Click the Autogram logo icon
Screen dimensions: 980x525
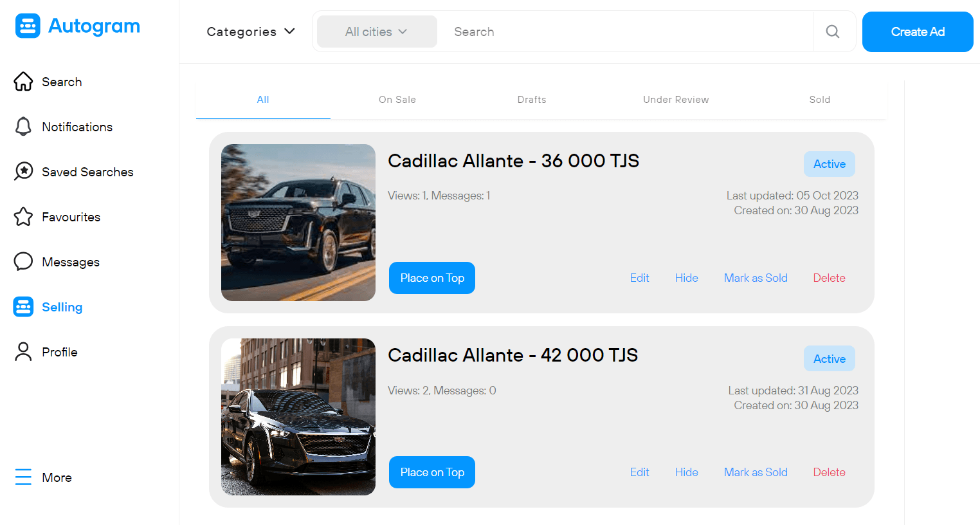[x=28, y=26]
